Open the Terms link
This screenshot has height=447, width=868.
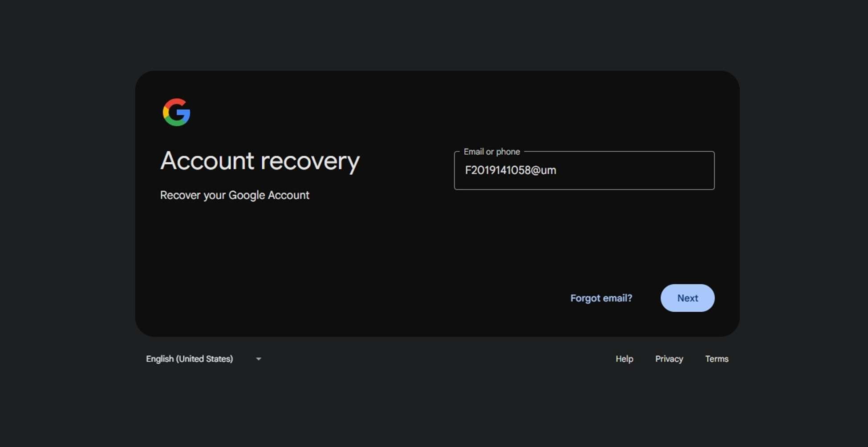(717, 359)
